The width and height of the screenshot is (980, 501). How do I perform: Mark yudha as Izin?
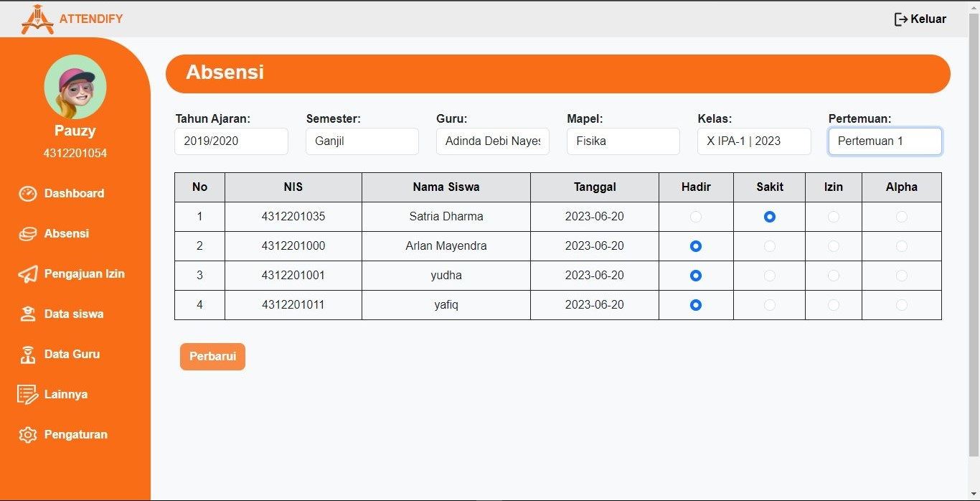click(x=833, y=276)
